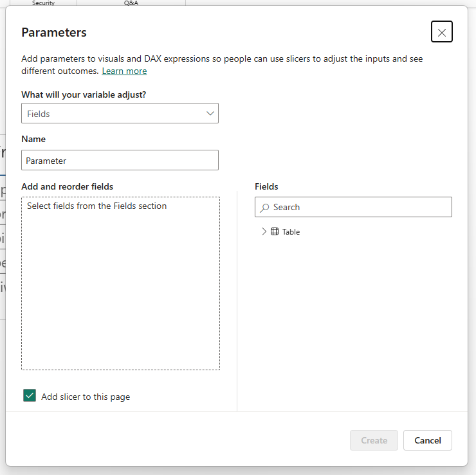The image size is (476, 475).
Task: Click 'Select fields from the Fields section' placeholder
Action: click(97, 206)
